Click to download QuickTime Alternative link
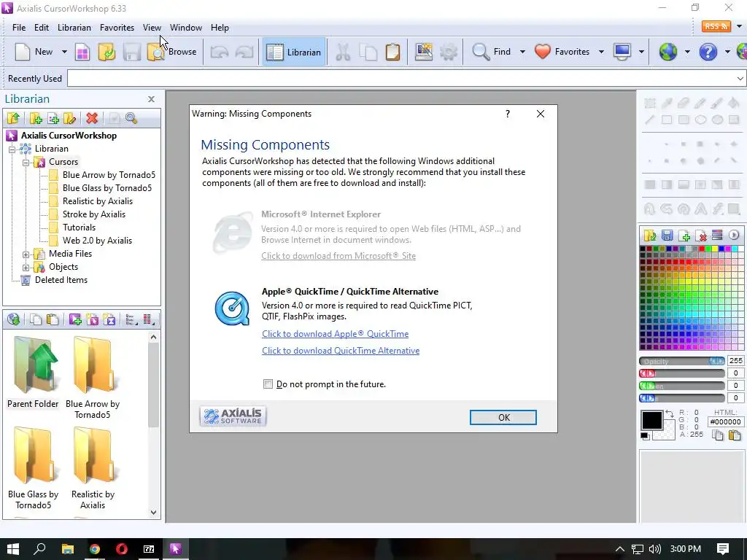The image size is (747, 560). click(341, 351)
